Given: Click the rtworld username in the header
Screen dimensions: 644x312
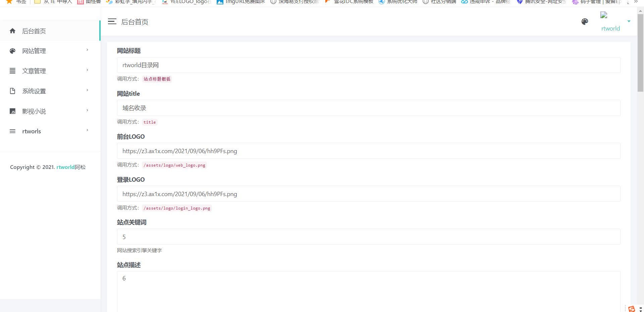Looking at the screenshot, I should tap(610, 29).
